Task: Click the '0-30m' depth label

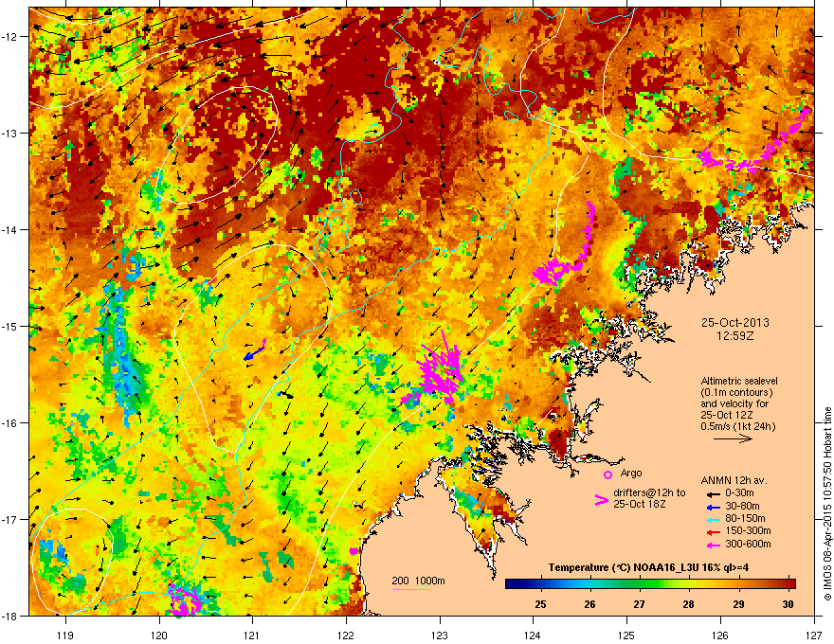Action: click(x=739, y=493)
